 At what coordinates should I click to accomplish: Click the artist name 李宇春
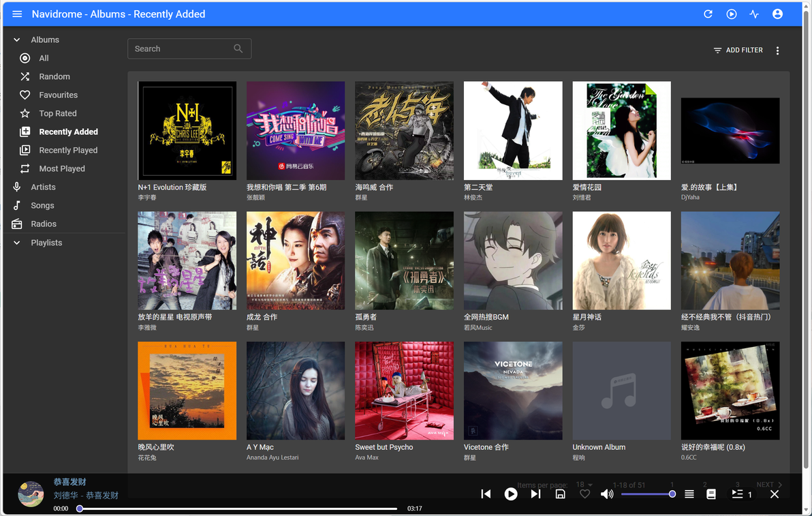147,198
